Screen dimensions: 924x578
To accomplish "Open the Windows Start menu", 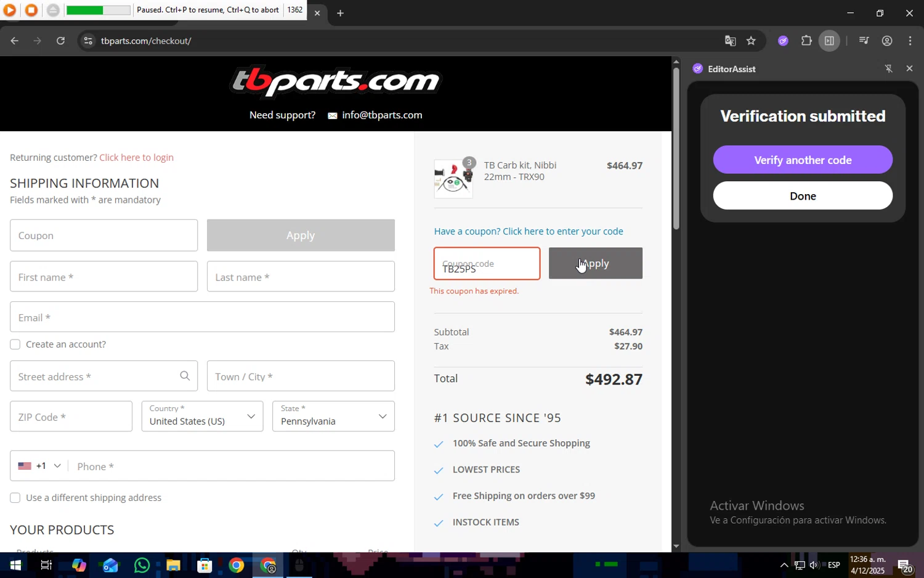I will (x=15, y=565).
